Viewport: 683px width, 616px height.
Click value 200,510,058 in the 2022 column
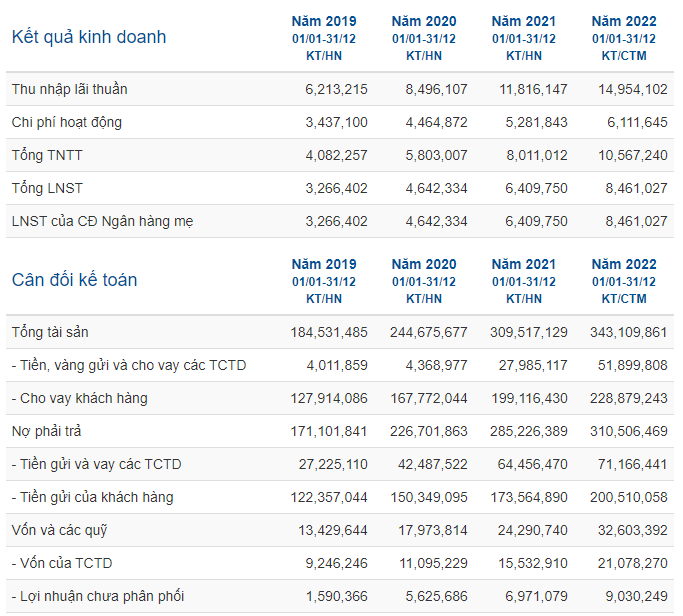point(629,498)
